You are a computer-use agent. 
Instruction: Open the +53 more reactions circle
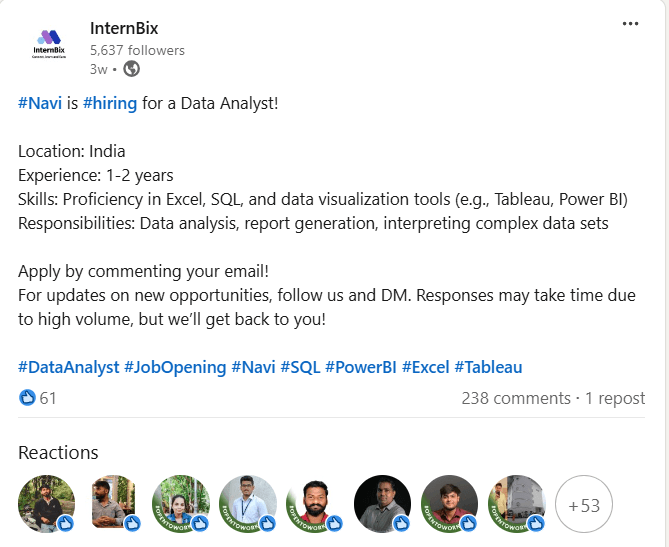point(584,504)
